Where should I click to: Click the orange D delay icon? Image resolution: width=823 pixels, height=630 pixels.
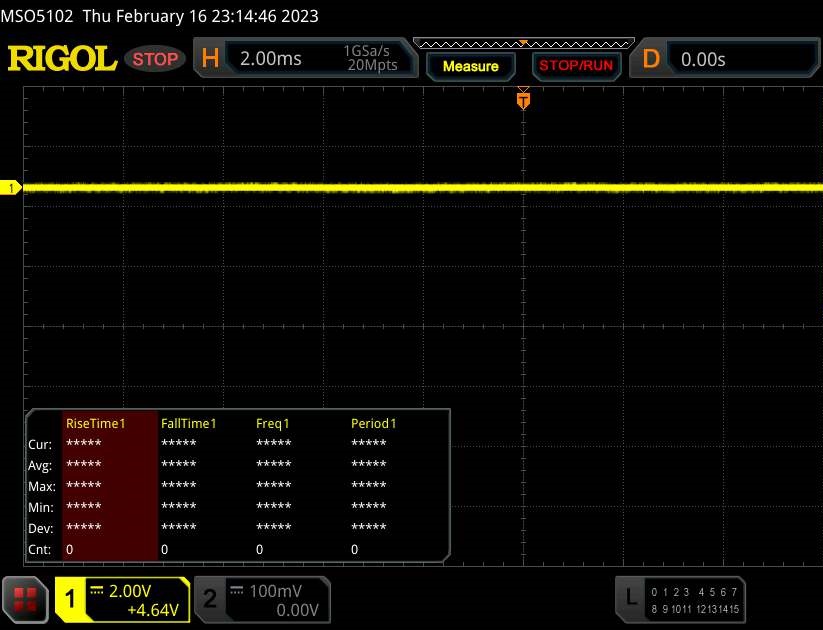point(651,59)
